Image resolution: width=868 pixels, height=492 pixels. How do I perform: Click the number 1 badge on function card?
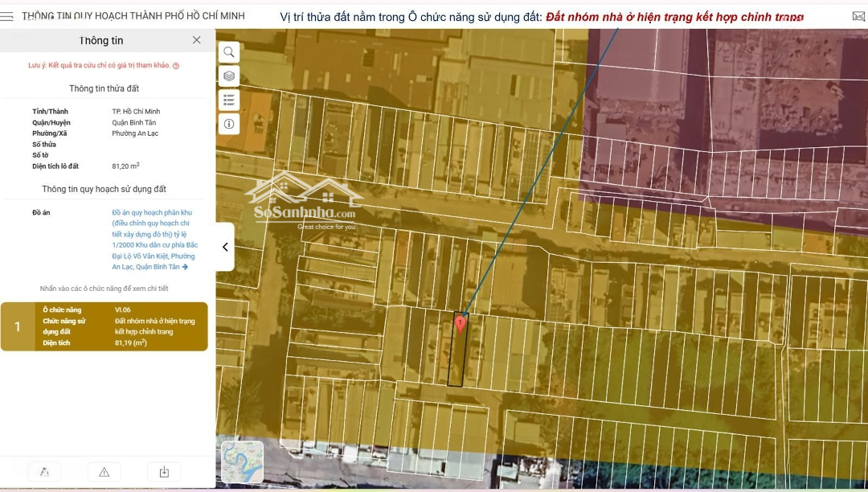tap(18, 326)
